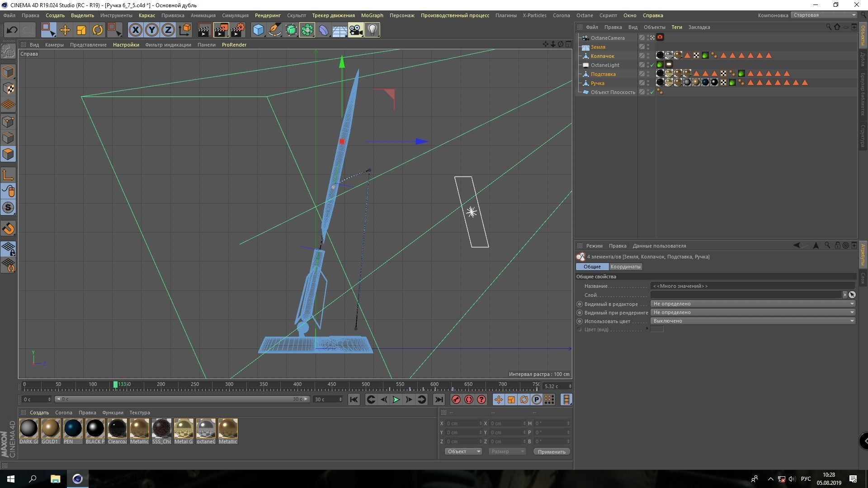Open the spline pen tool

point(274,30)
